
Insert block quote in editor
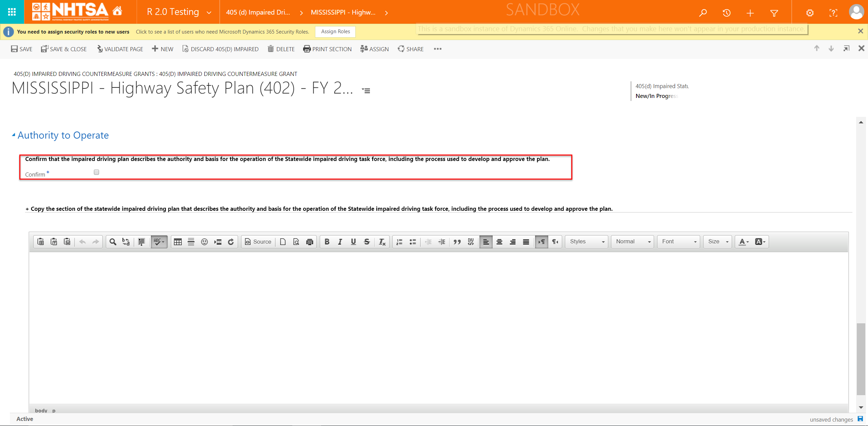pos(457,242)
